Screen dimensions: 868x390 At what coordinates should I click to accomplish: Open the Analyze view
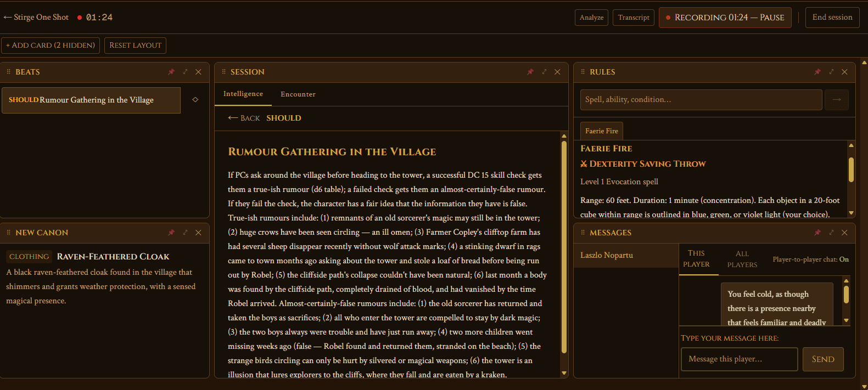pyautogui.click(x=591, y=18)
